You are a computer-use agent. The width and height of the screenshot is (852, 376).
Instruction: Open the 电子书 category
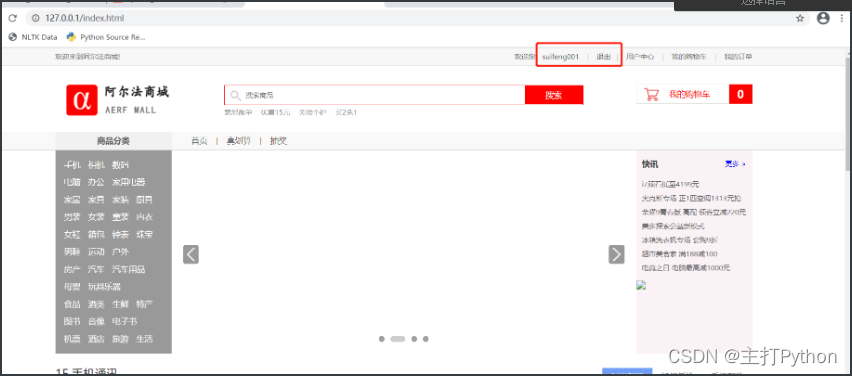pos(124,322)
